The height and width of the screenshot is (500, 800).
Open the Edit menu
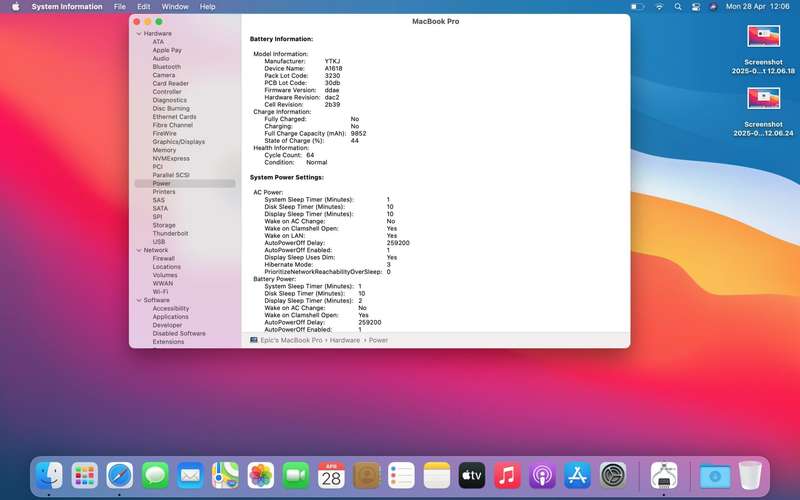click(x=144, y=7)
